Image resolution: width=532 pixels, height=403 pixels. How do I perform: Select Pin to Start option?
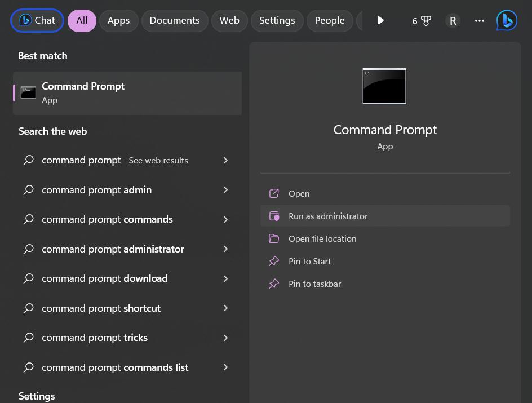(x=309, y=261)
